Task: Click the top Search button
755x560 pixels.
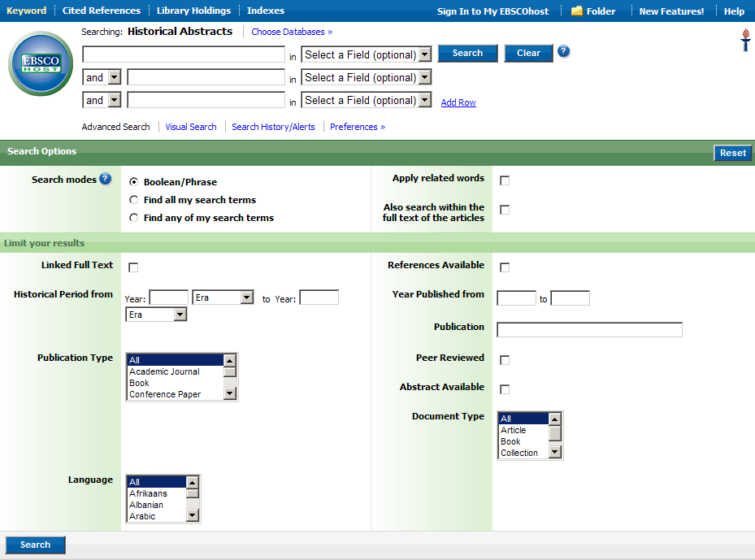Action: (467, 53)
